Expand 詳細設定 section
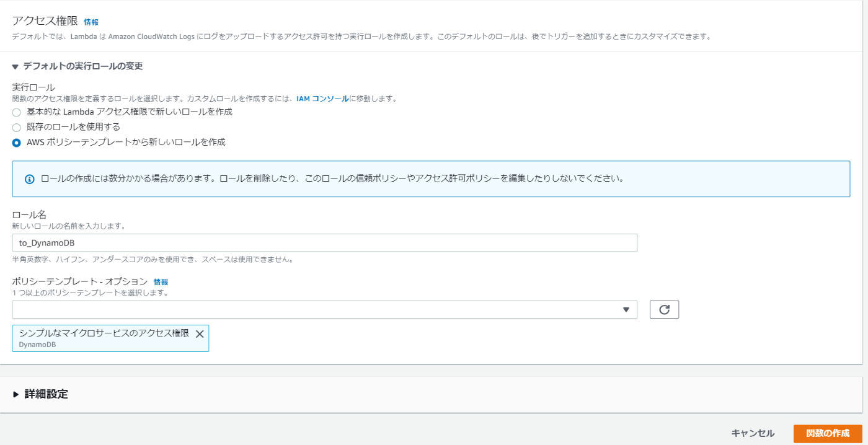The height and width of the screenshot is (445, 868). (x=40, y=394)
